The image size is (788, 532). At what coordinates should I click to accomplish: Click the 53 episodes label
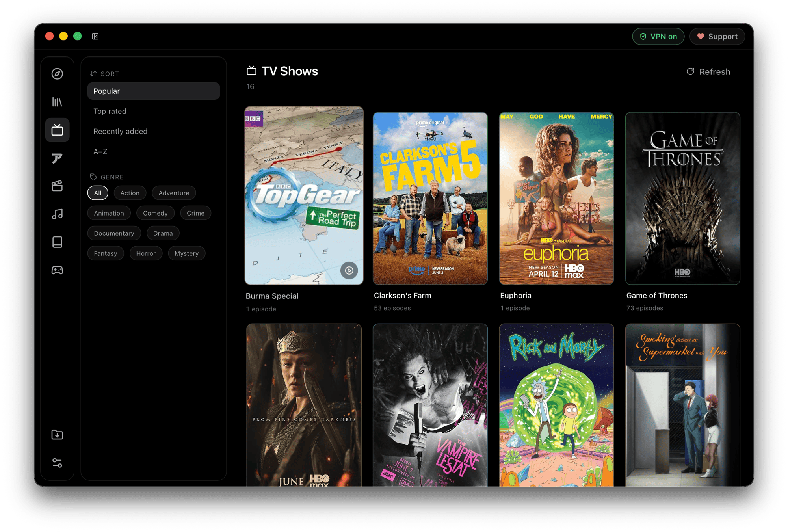tap(392, 308)
